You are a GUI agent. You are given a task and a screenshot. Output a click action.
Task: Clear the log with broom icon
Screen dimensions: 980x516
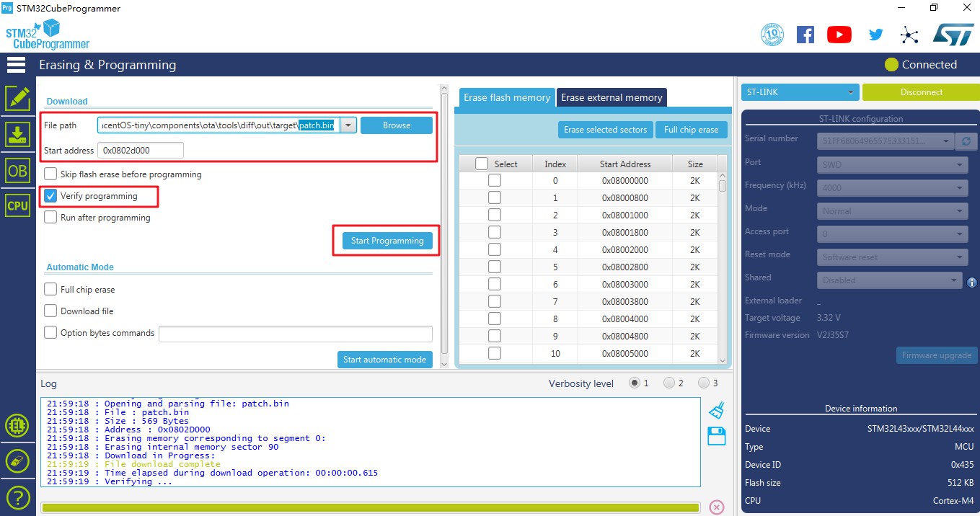tap(716, 410)
